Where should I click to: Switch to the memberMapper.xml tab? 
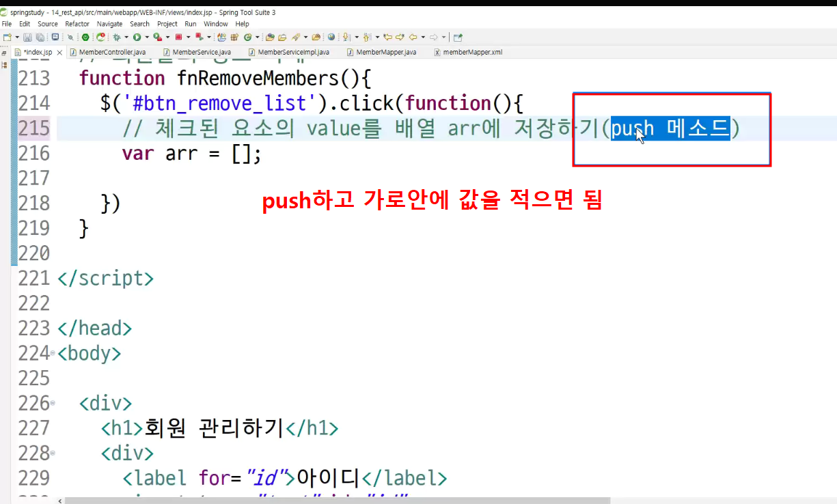(x=468, y=52)
